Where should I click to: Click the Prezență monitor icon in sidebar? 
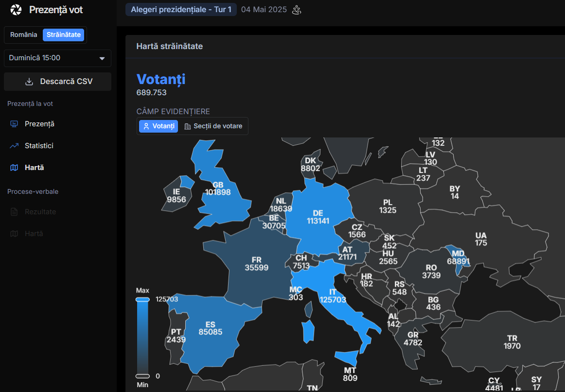click(14, 124)
